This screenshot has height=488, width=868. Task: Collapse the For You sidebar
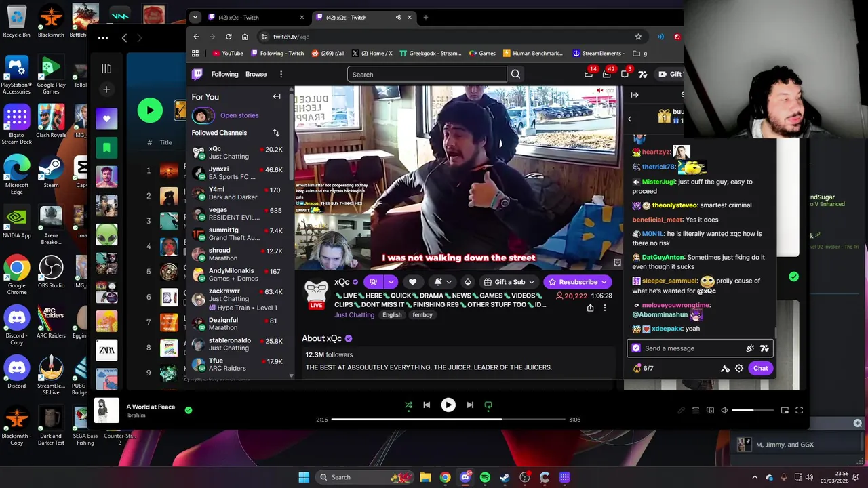pyautogui.click(x=277, y=96)
